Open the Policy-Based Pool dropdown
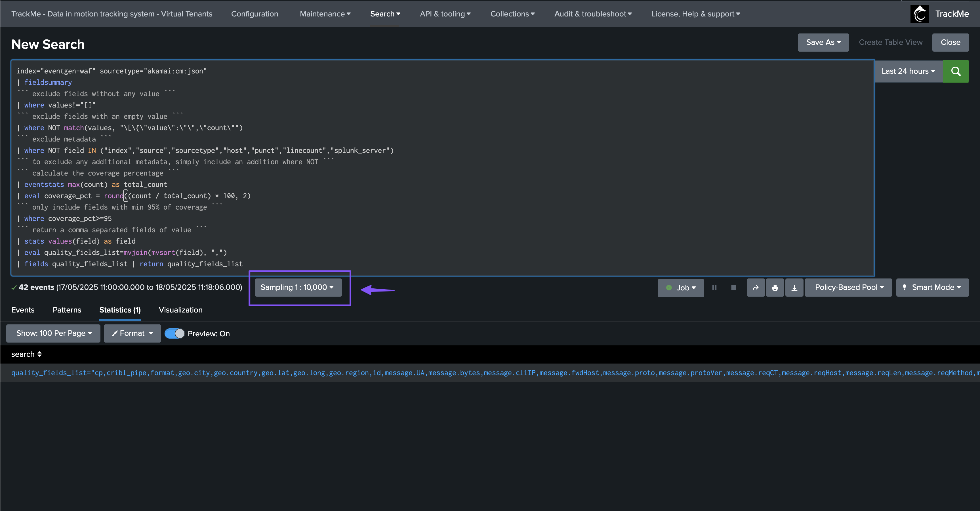 pyautogui.click(x=848, y=288)
